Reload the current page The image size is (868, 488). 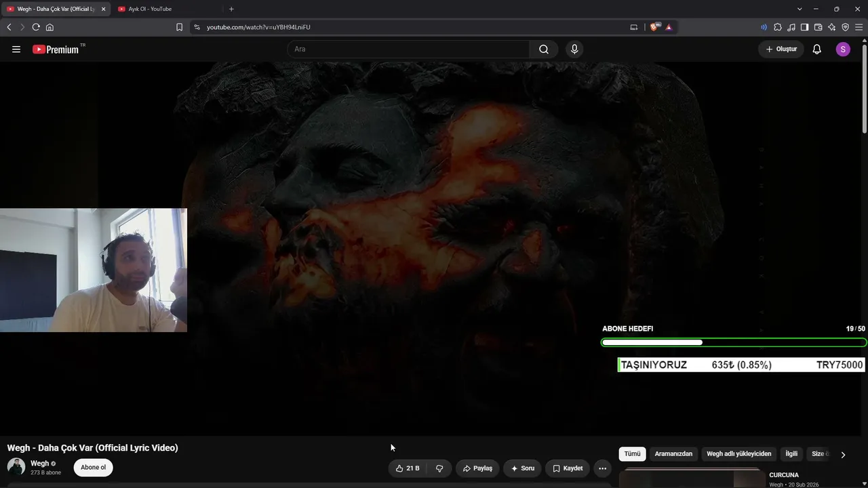click(x=36, y=27)
